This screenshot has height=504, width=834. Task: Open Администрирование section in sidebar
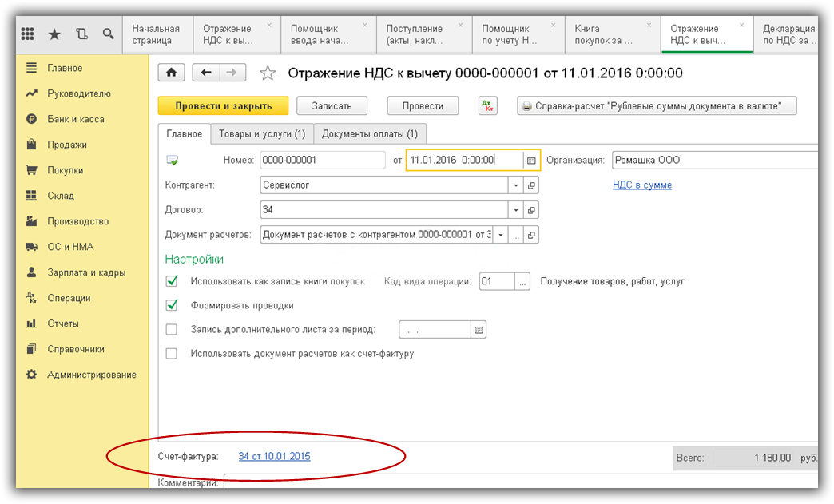pos(82,375)
